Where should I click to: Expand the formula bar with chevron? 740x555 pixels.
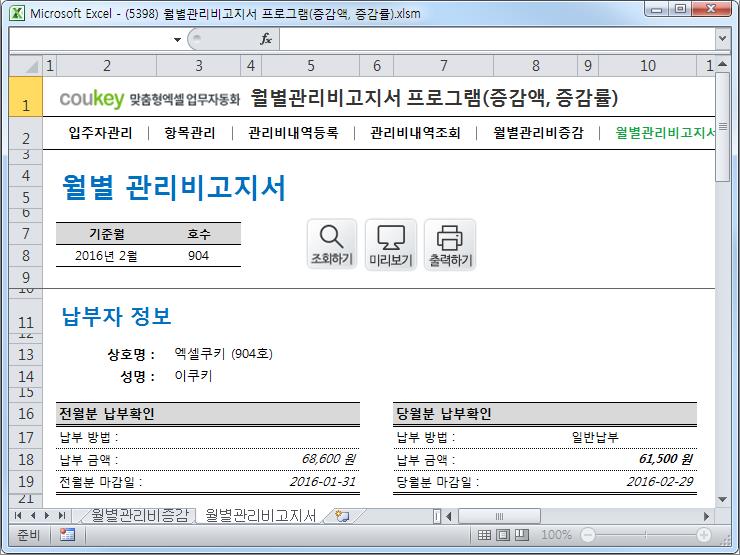[x=722, y=39]
